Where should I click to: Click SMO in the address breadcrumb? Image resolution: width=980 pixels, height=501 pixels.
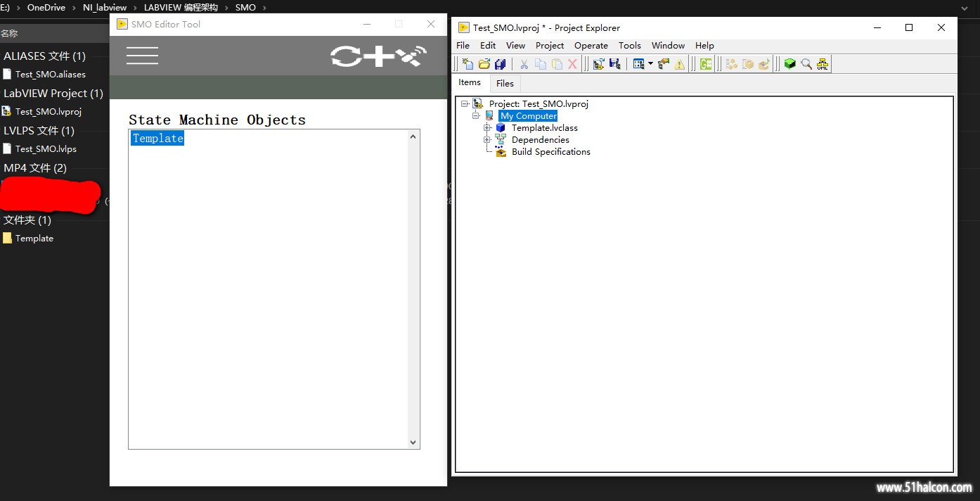[245, 7]
